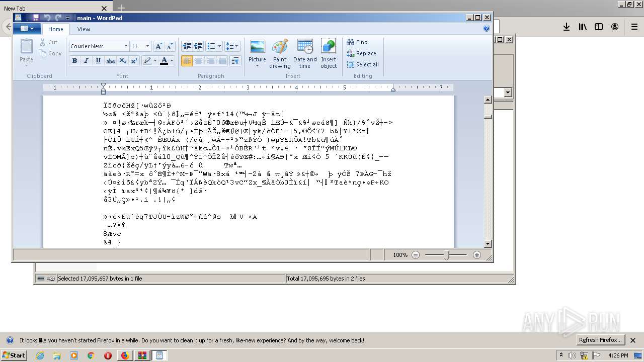This screenshot has width=644, height=362.
Task: Click the right indent marker on the ruler
Action: tap(393, 89)
